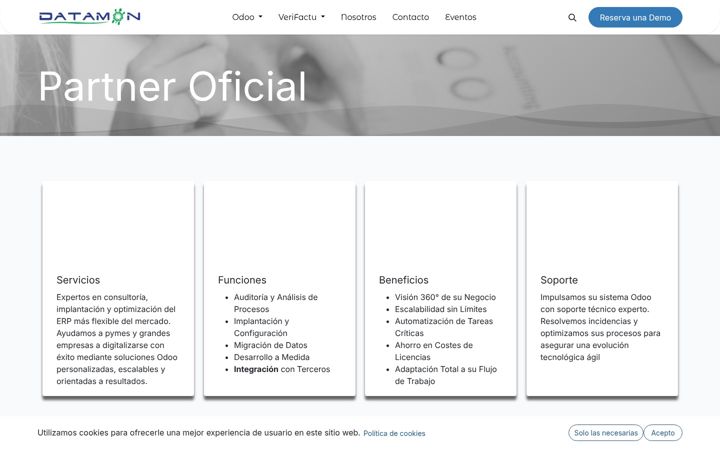Open the Eventos menu item

(460, 17)
